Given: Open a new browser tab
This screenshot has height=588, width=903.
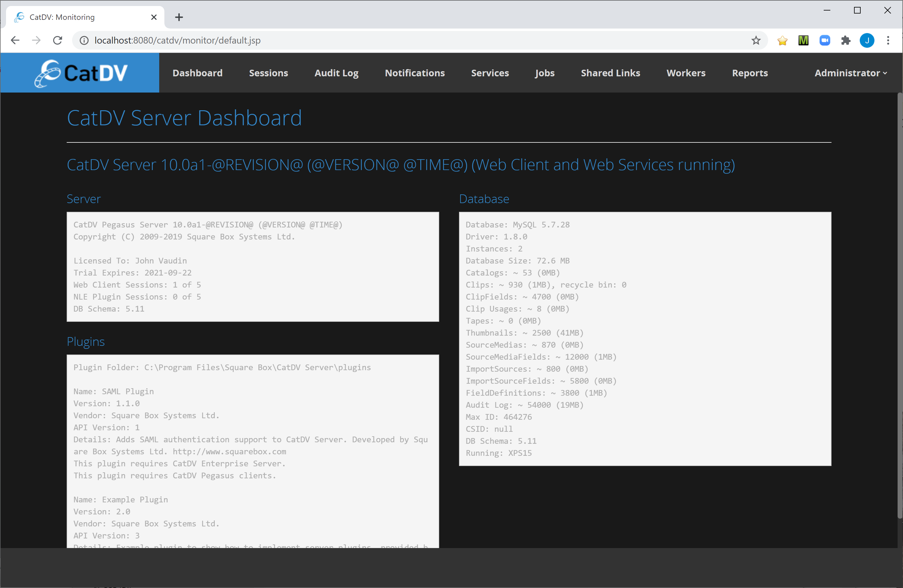Looking at the screenshot, I should [179, 17].
